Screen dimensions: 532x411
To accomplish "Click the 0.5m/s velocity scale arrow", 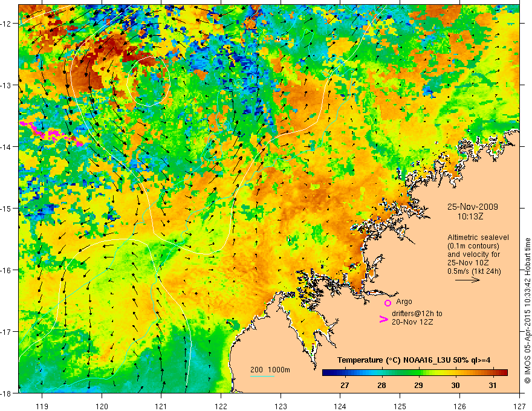I will pyautogui.click(x=467, y=280).
